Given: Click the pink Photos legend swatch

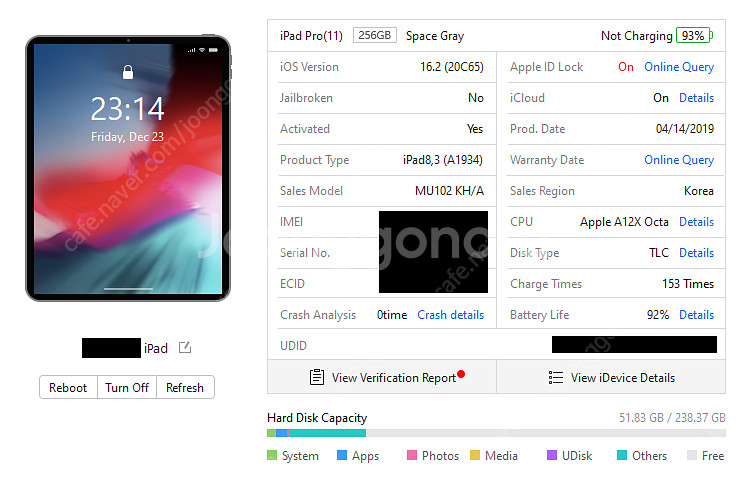Looking at the screenshot, I should coord(412,455).
